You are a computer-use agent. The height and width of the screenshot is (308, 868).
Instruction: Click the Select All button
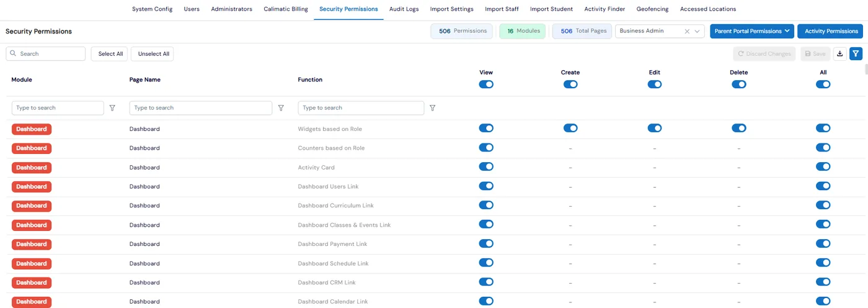click(110, 54)
